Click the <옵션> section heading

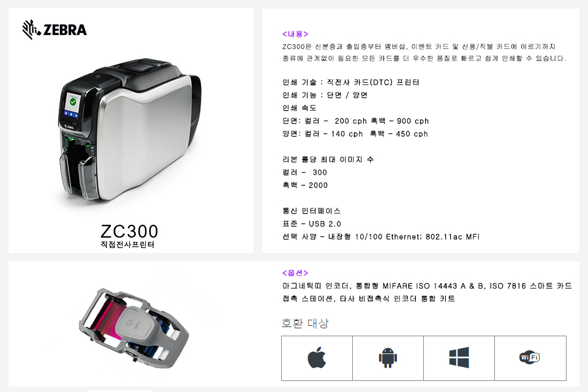coord(295,273)
